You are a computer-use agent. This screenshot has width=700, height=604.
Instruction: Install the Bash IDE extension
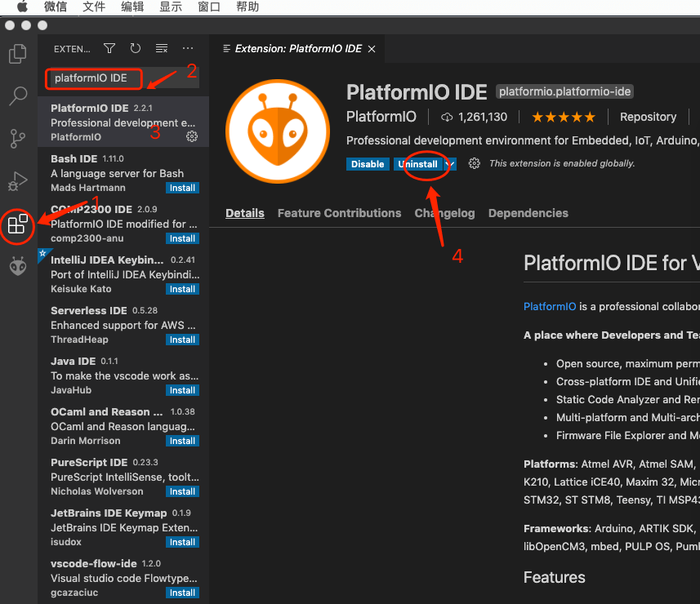coord(182,188)
